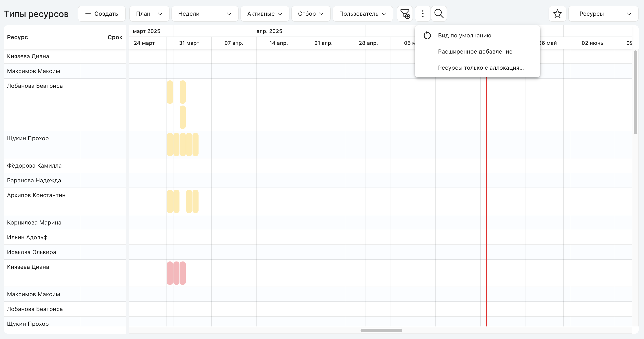Screen dimensions: 644x339
Task: Expand the Отбор dropdown
Action: coord(311,14)
